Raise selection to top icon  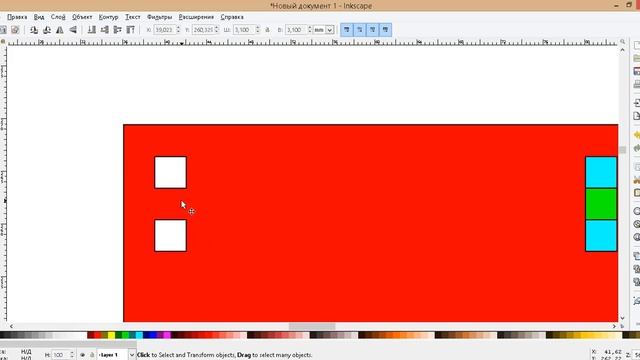click(x=131, y=30)
